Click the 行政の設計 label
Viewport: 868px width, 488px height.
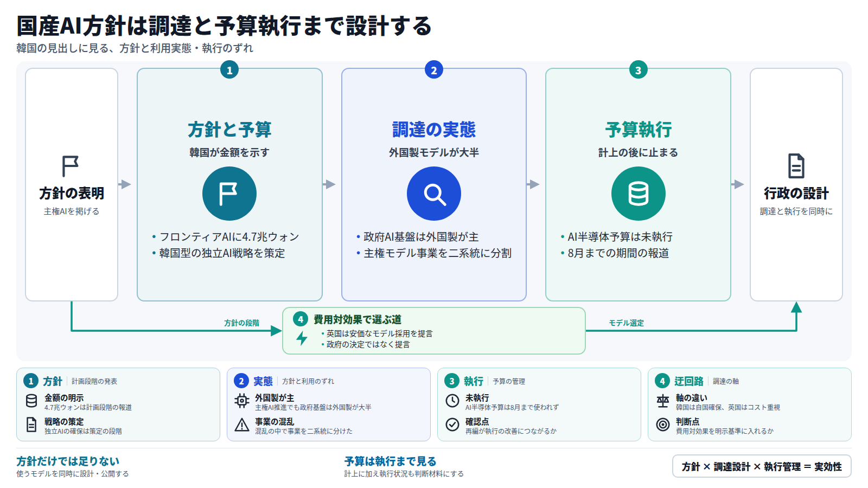(x=796, y=193)
